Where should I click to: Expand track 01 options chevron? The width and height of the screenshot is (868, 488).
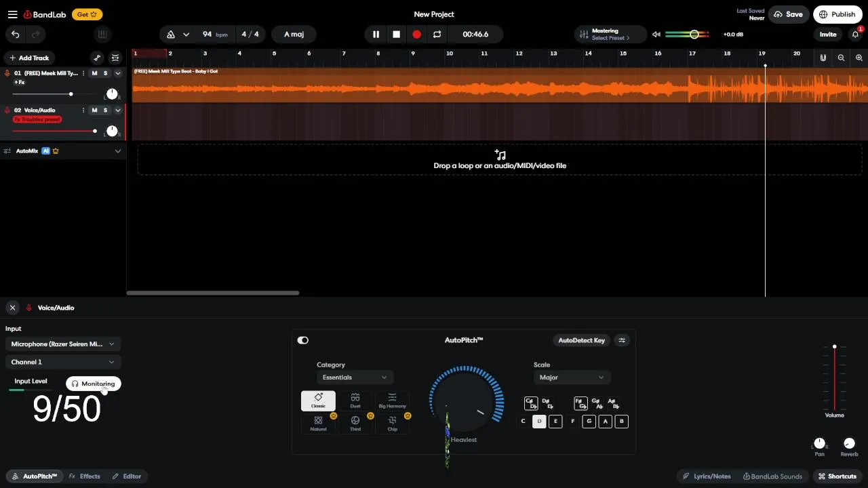pyautogui.click(x=118, y=73)
